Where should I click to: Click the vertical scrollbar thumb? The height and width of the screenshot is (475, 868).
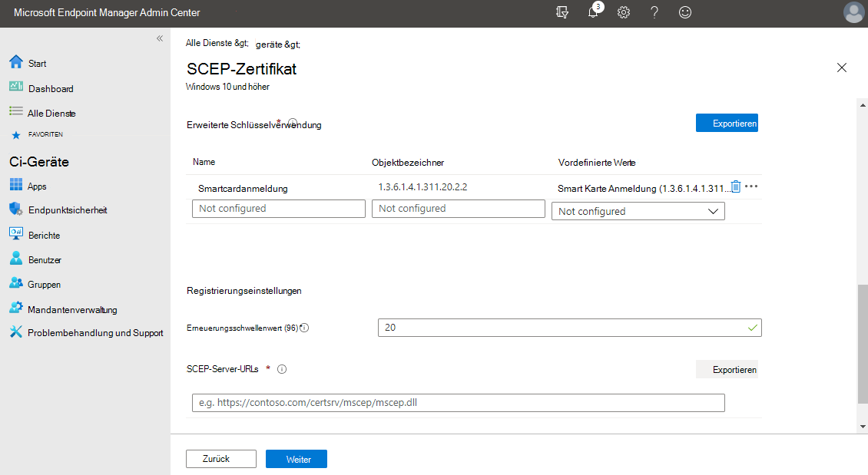coord(863,342)
